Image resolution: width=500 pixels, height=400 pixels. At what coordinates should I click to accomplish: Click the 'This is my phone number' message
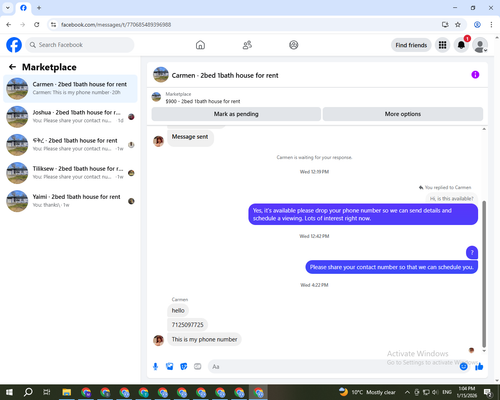tap(204, 339)
